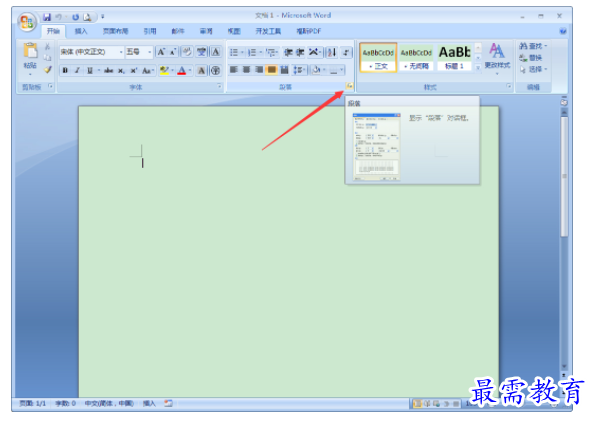
Task: Click Center alignment icon
Action: [247, 70]
